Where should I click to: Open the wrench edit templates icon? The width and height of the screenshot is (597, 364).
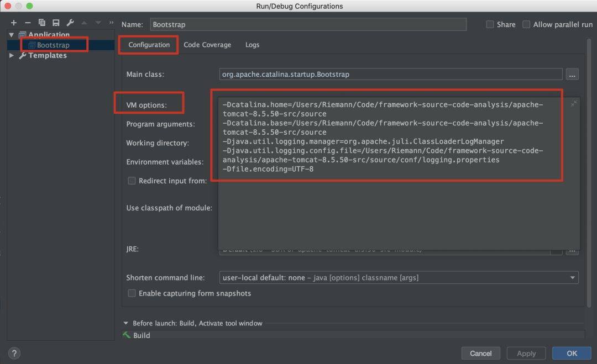[70, 23]
